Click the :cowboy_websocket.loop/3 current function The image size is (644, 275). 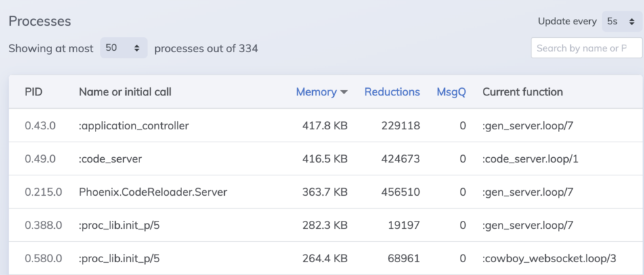coord(550,259)
